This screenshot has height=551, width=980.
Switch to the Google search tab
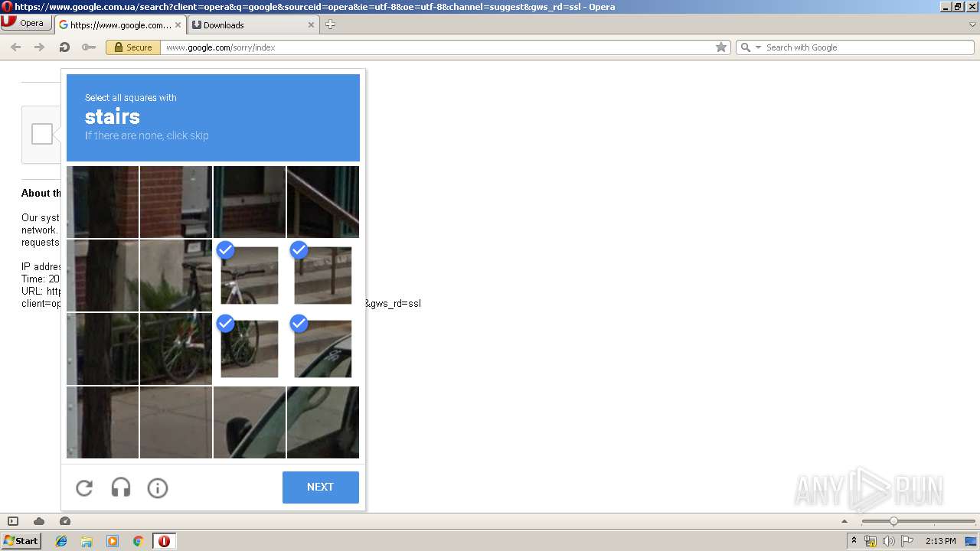[120, 24]
